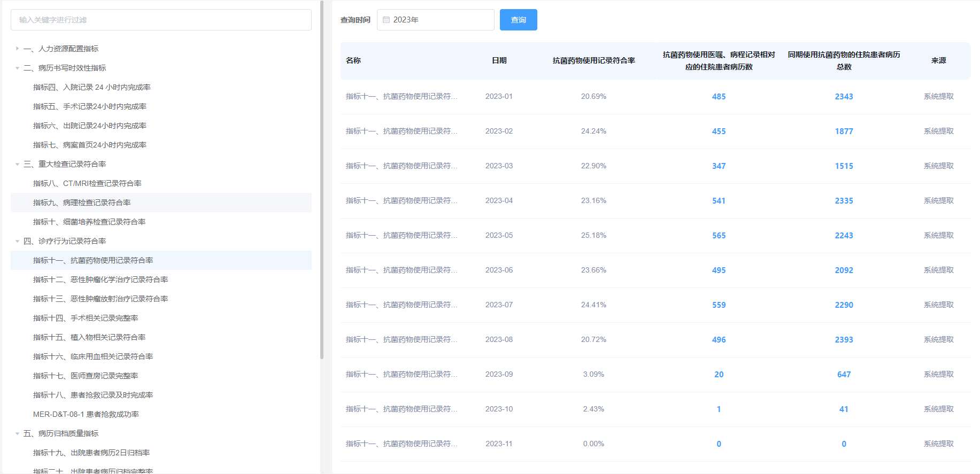Click 抗菌药物使用记录符合率 column header
This screenshot has height=474, width=980.
point(593,60)
